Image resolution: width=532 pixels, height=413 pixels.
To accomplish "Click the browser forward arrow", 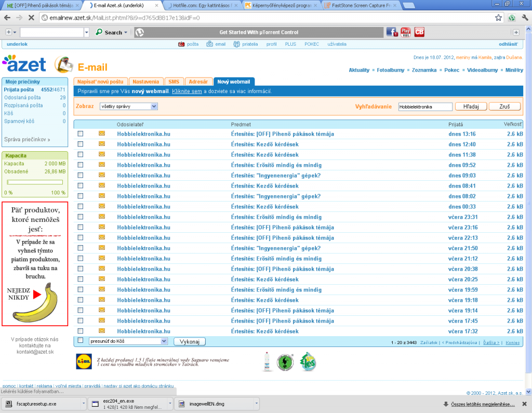I will (19, 17).
